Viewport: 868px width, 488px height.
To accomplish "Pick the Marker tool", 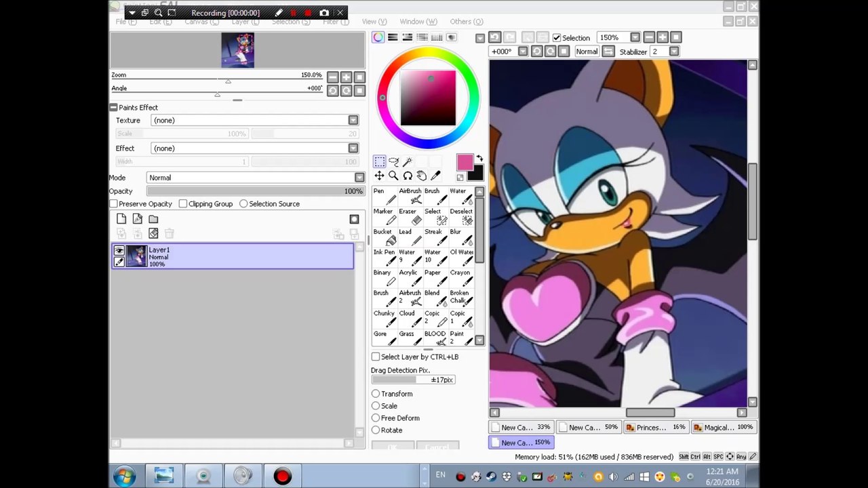I will [384, 217].
